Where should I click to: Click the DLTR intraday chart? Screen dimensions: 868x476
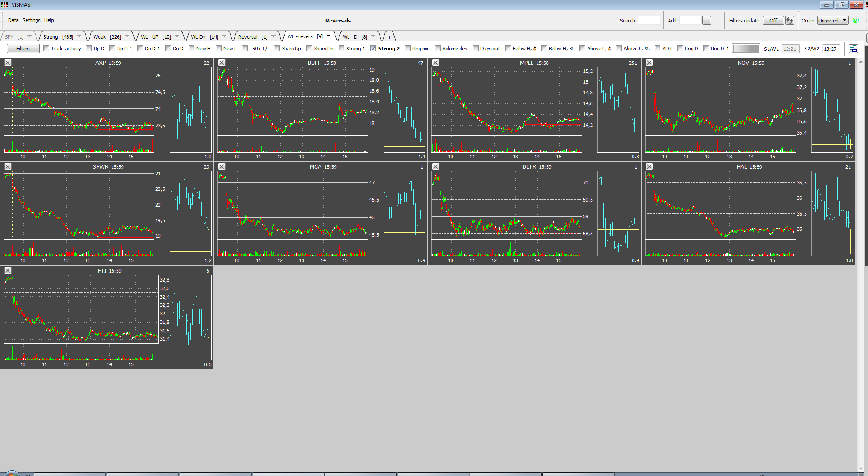(506, 214)
